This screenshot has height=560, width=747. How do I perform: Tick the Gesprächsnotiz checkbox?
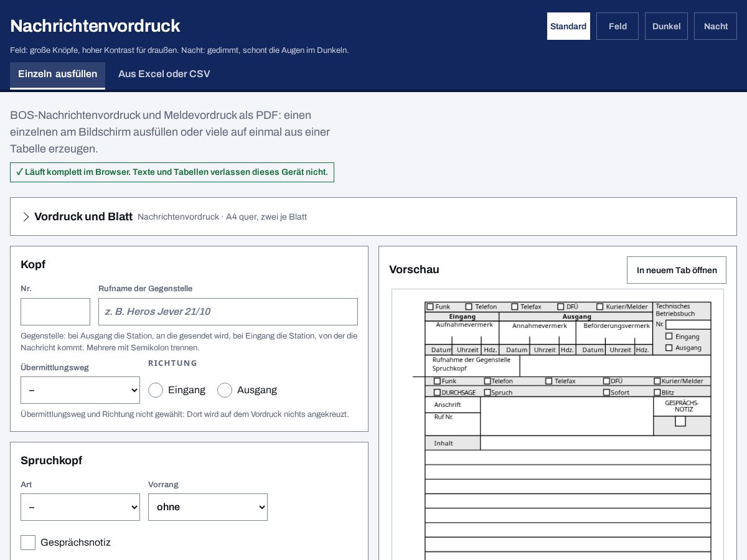tap(28, 543)
